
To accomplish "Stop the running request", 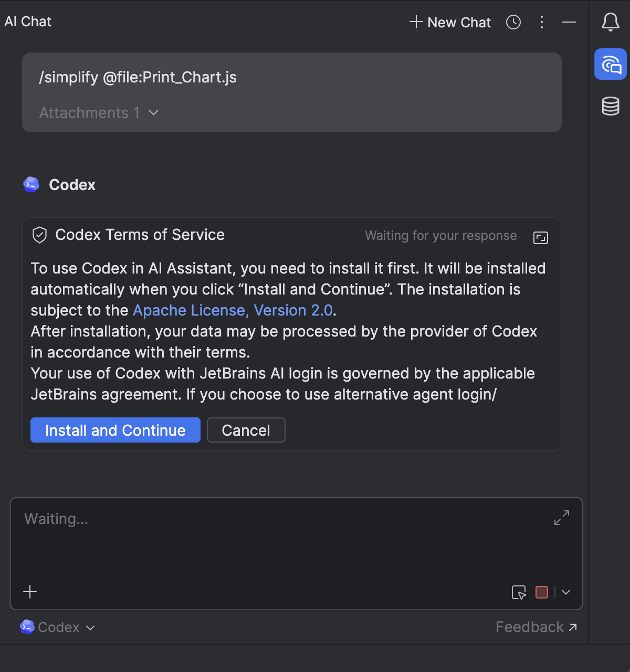I will (x=542, y=592).
